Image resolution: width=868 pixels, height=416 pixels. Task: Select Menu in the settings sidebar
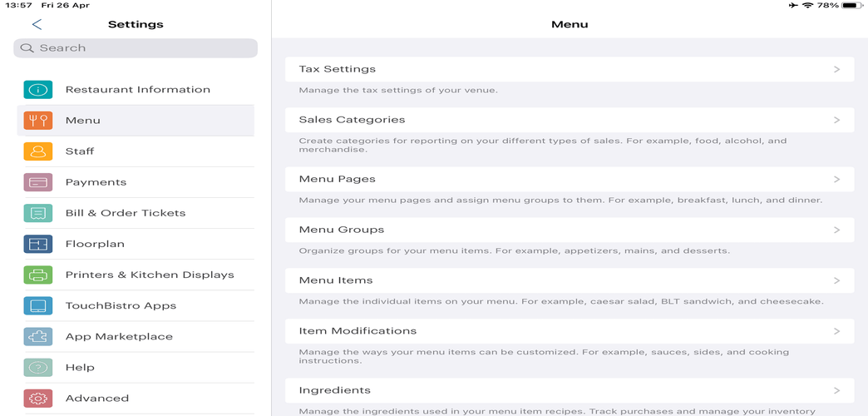coord(136,120)
